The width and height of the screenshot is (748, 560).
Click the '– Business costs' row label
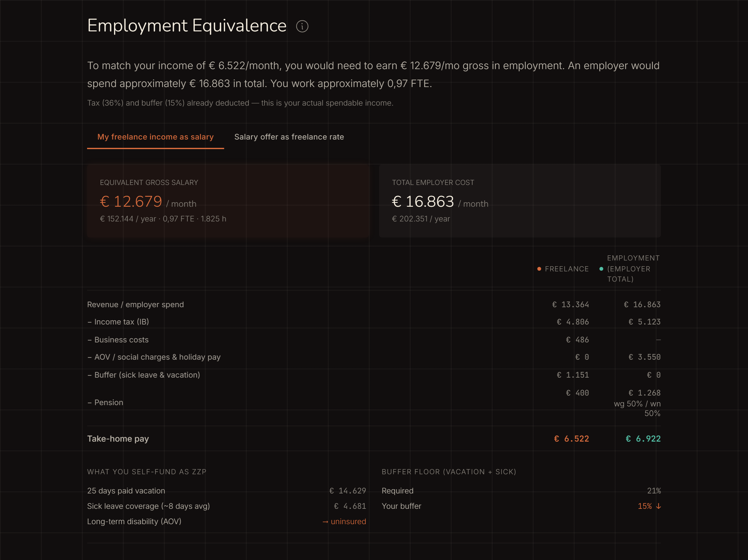(x=118, y=340)
